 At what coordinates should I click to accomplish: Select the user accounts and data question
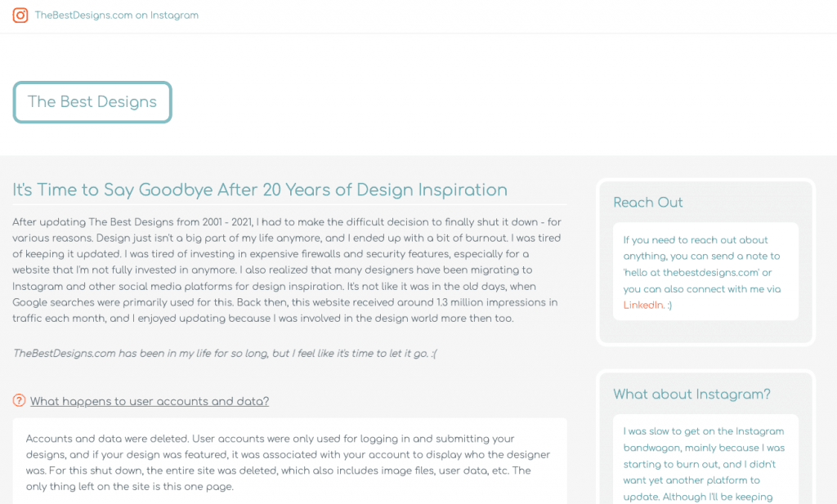[150, 401]
